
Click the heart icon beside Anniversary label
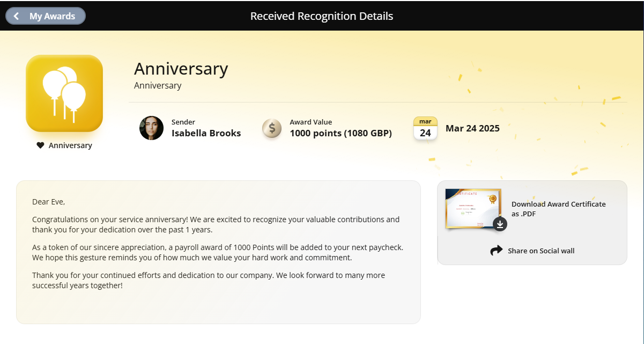(x=40, y=145)
